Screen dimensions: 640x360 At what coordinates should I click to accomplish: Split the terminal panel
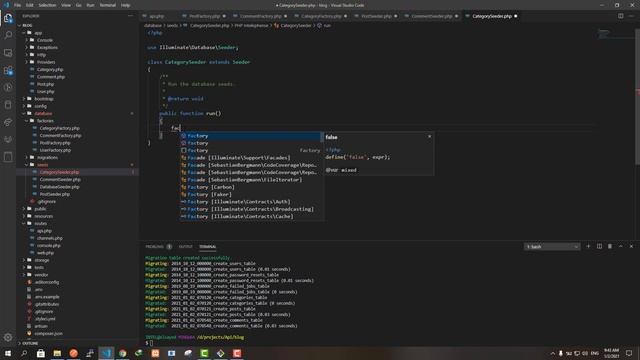[599, 247]
